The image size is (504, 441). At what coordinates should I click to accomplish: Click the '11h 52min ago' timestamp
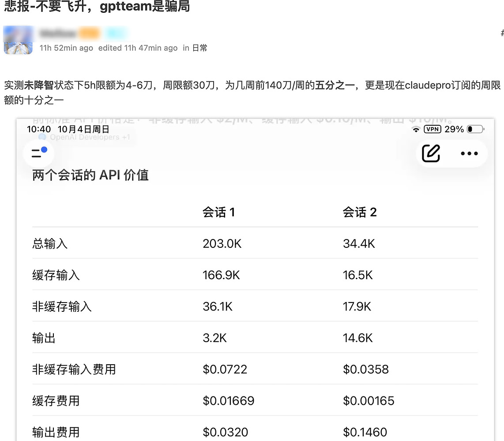pyautogui.click(x=66, y=48)
